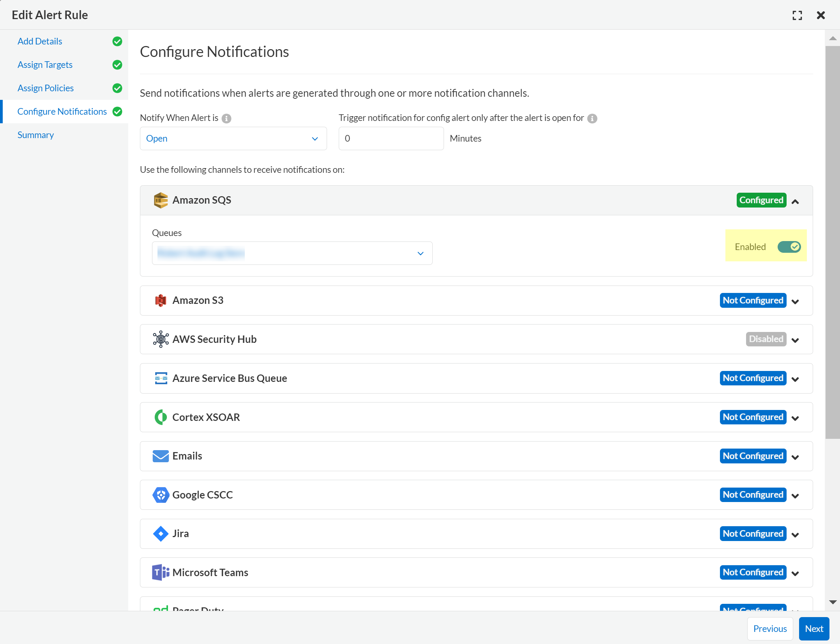Viewport: 840px width, 644px height.
Task: Go to Assign Policies step
Action: coord(46,88)
